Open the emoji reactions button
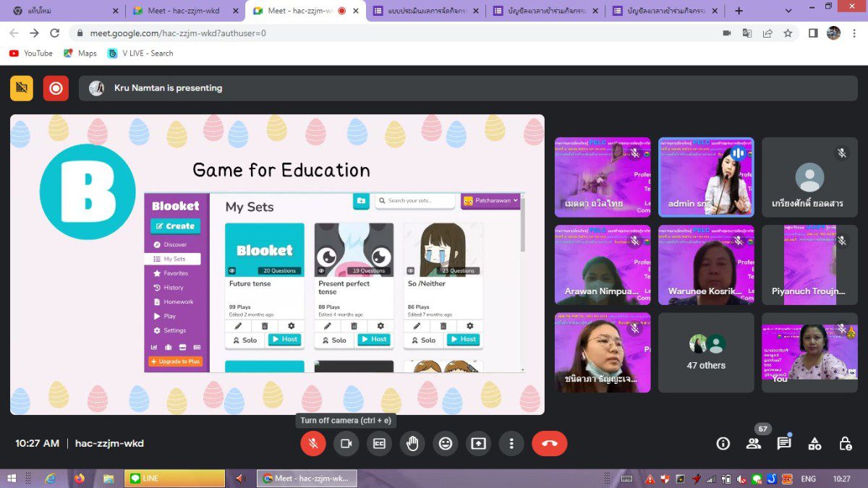This screenshot has width=868, height=488. click(446, 443)
